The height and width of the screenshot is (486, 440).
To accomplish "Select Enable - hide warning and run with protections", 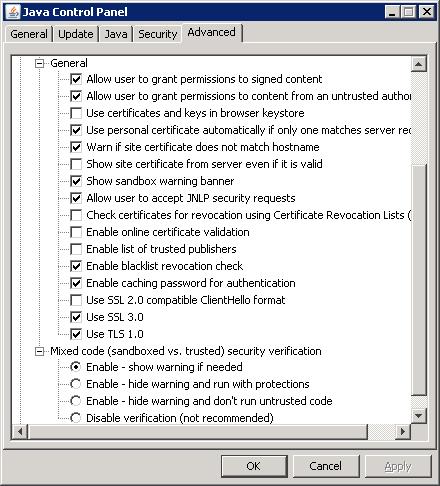I will coord(76,384).
